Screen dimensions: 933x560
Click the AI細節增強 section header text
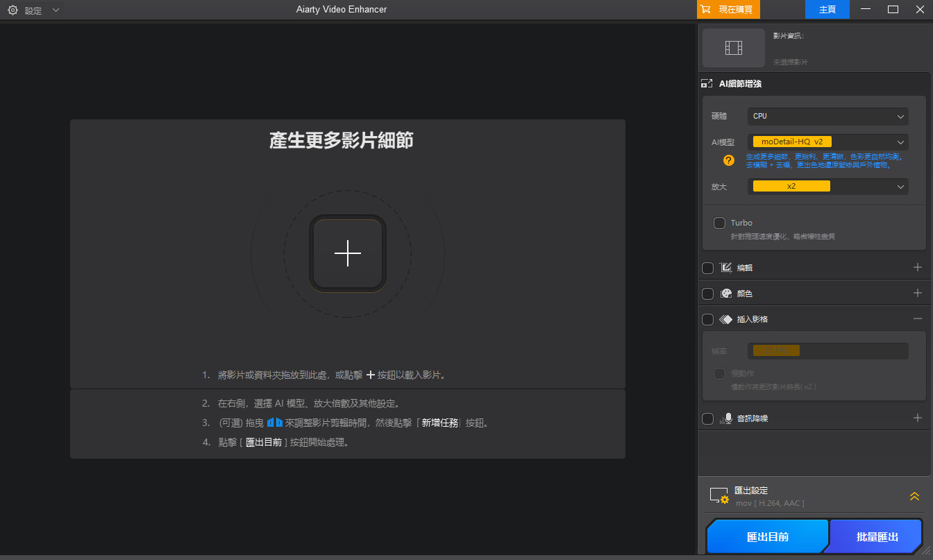tap(740, 84)
